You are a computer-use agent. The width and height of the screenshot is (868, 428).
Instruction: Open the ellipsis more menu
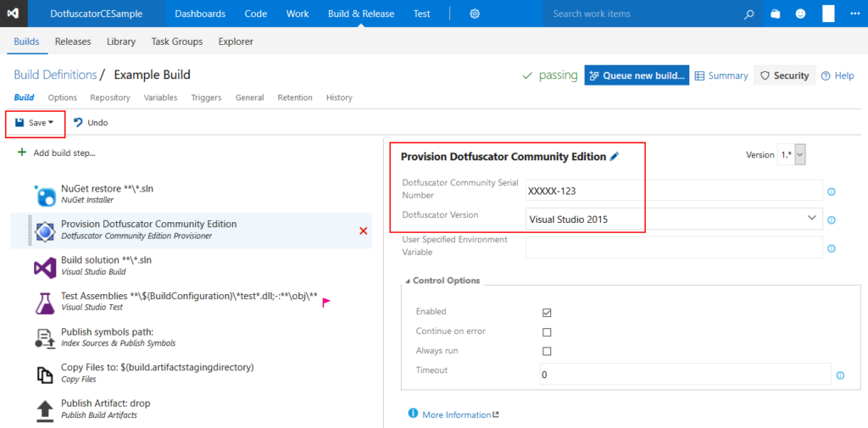click(854, 14)
